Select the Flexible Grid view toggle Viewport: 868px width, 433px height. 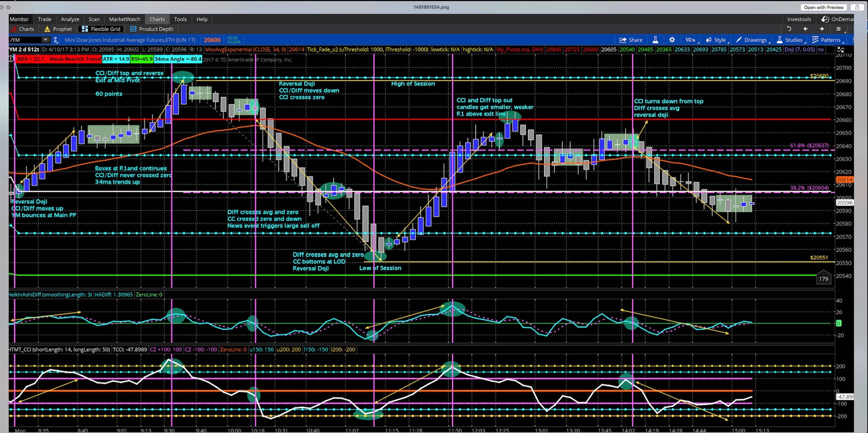pos(101,29)
